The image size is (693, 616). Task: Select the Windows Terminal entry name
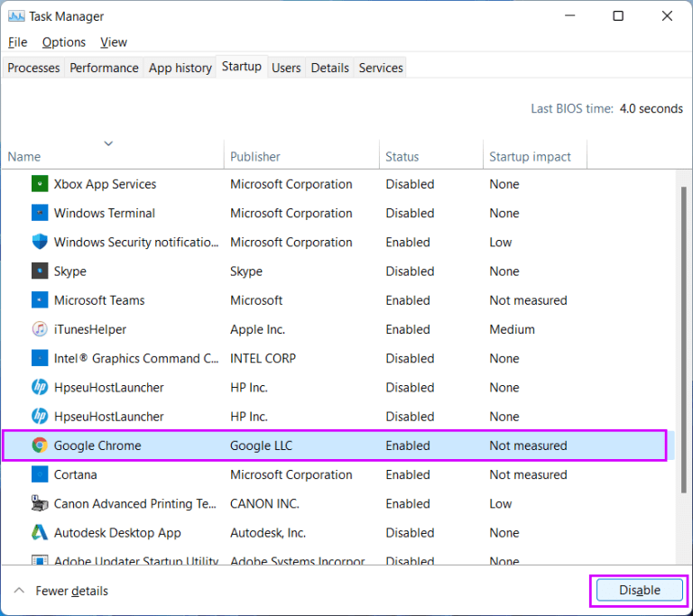pos(105,213)
